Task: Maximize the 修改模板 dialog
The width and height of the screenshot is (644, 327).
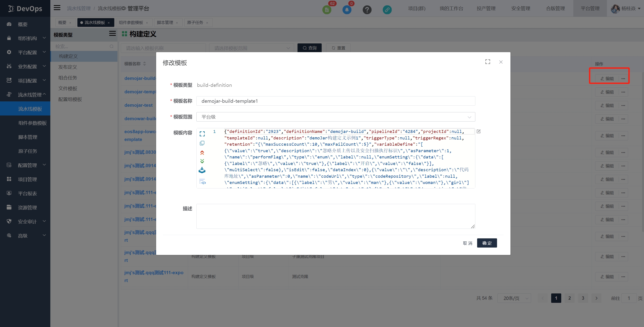Action: tap(487, 62)
